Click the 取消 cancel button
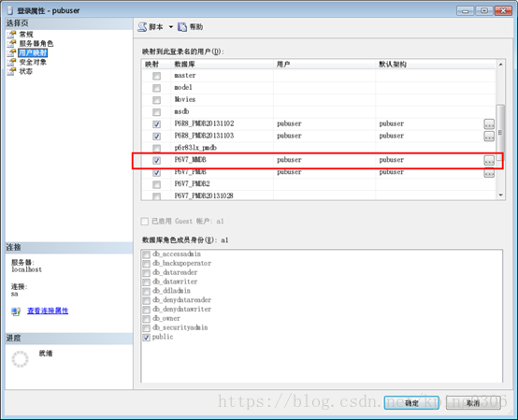 tap(473, 403)
